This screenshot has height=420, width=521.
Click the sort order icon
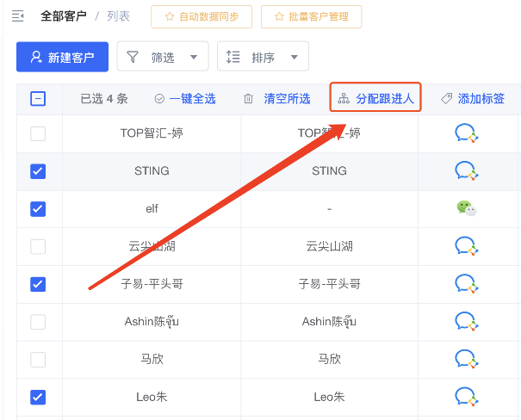click(233, 57)
